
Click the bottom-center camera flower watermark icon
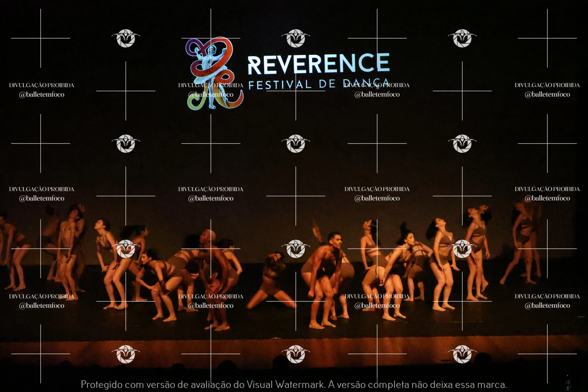296,354
